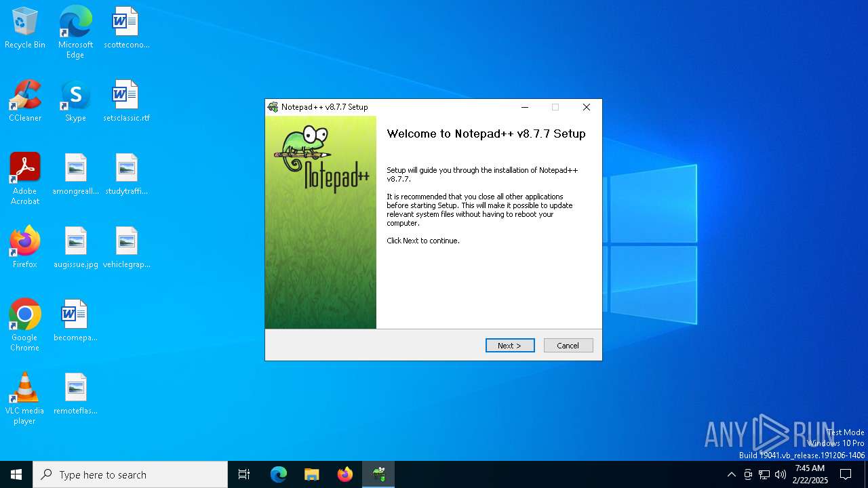The width and height of the screenshot is (868, 488).
Task: Select the Google Chrome desktop shortcut
Action: [x=25, y=325]
